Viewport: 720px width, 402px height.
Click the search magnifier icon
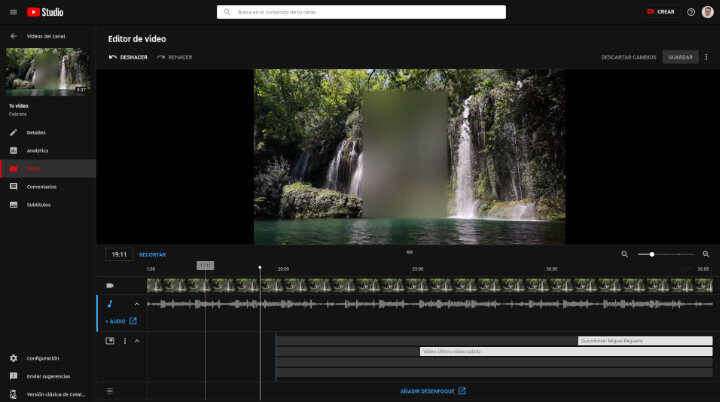[x=227, y=12]
